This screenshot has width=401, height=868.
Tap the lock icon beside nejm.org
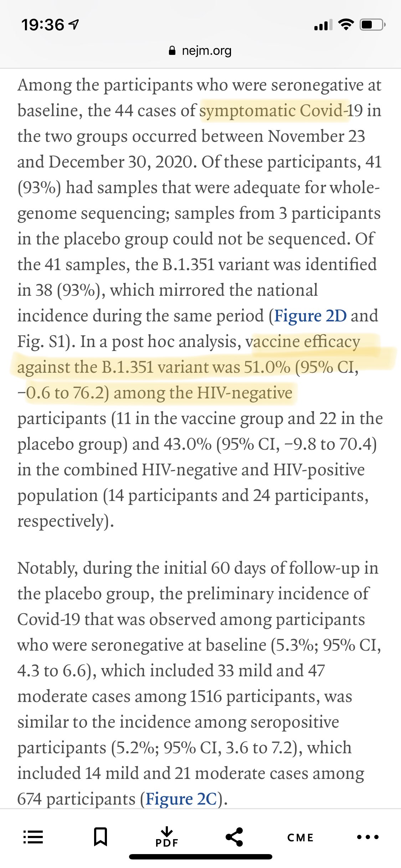click(172, 51)
